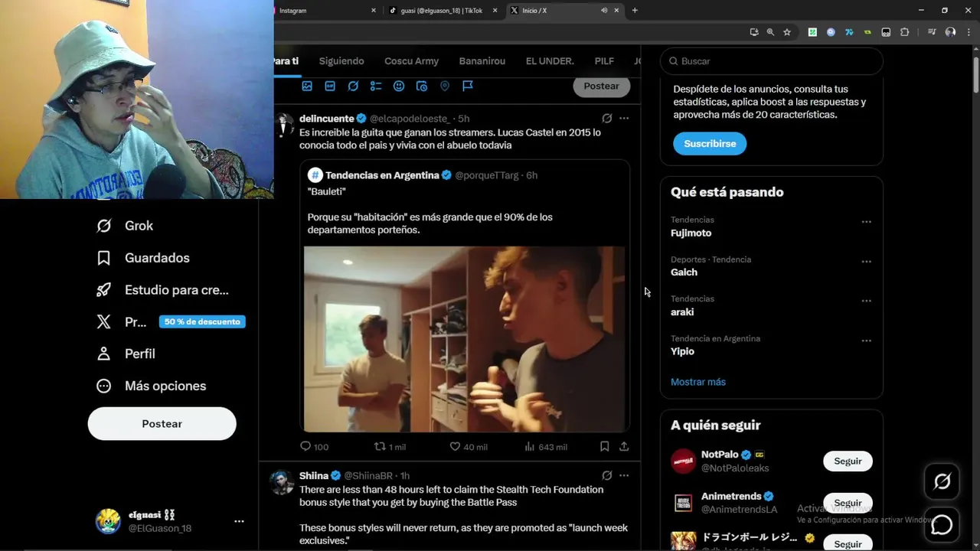
Task: Click the Suscribirse button
Action: click(710, 144)
